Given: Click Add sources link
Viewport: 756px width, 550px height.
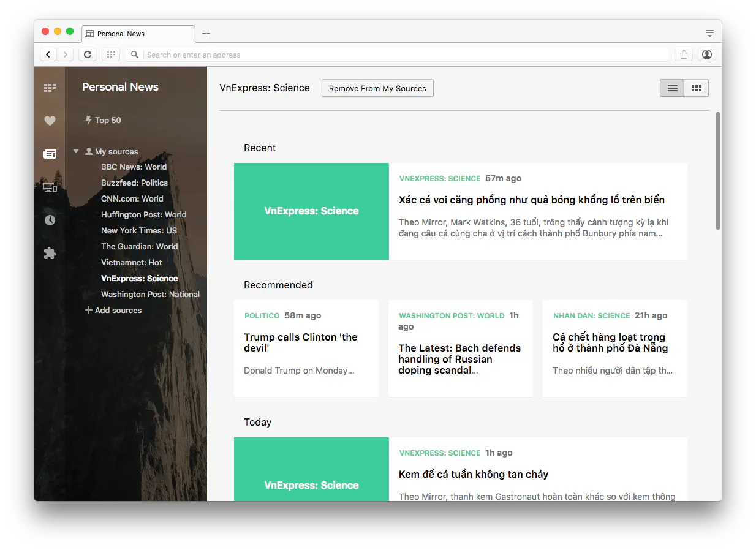Looking at the screenshot, I should [113, 310].
